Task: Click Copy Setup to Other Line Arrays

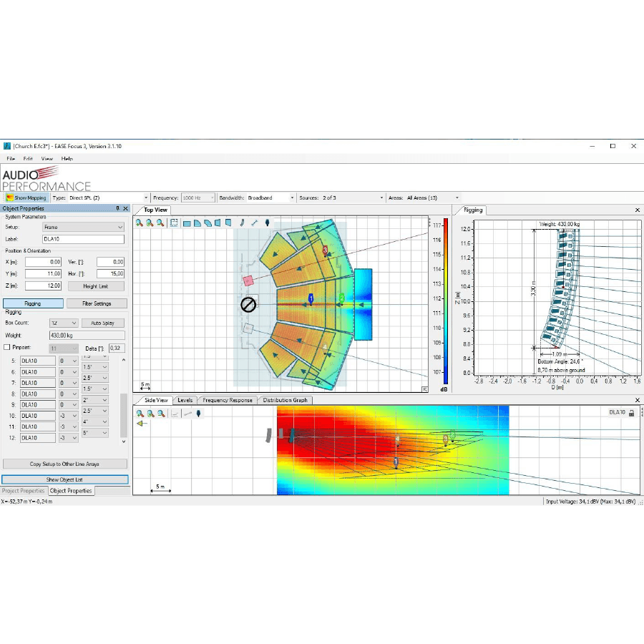Action: pos(65,464)
